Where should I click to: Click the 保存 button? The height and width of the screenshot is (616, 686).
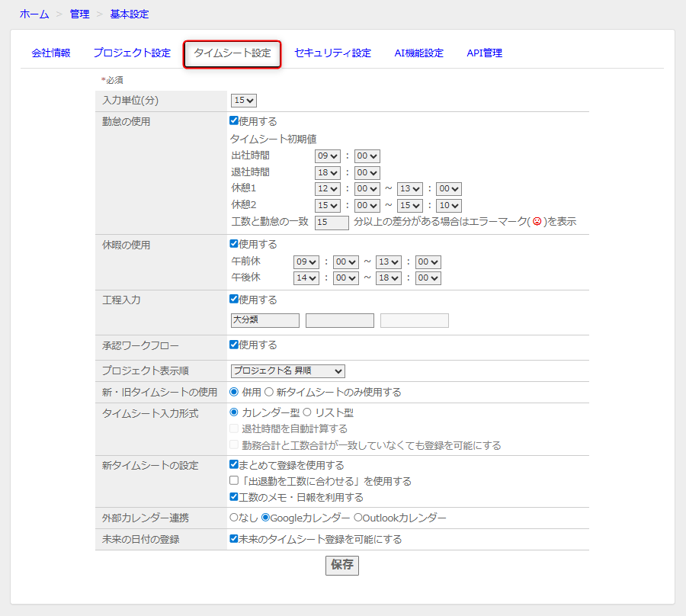tap(341, 565)
